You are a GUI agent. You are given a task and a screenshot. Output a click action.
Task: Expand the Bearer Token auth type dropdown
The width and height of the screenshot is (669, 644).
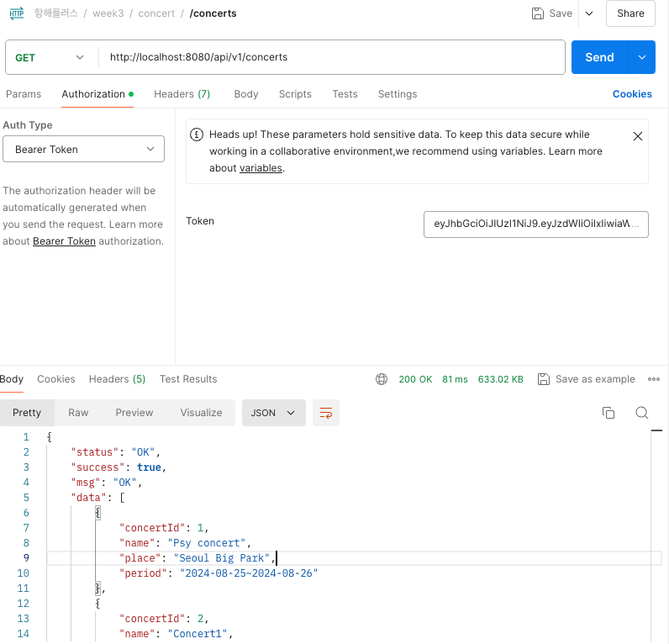(84, 149)
